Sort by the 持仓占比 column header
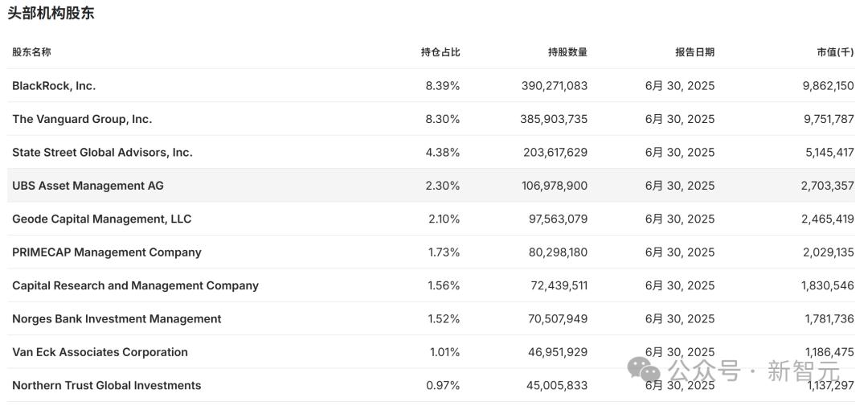 click(x=440, y=52)
